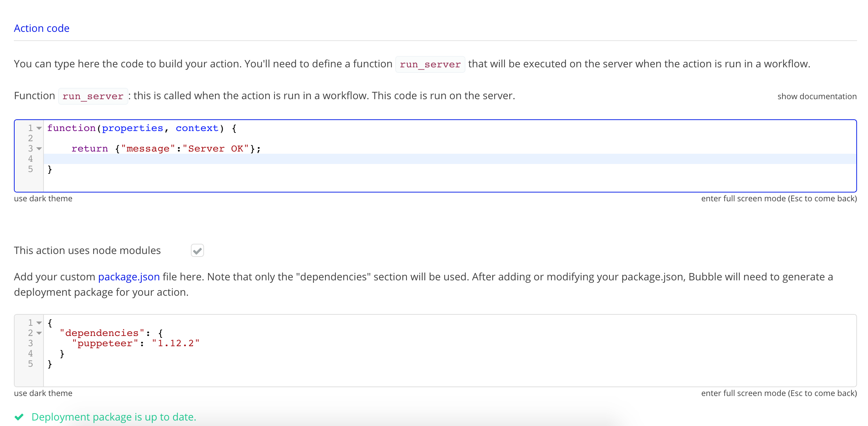Toggle 'This action uses node modules' checkbox
The image size is (868, 426).
pyautogui.click(x=197, y=251)
